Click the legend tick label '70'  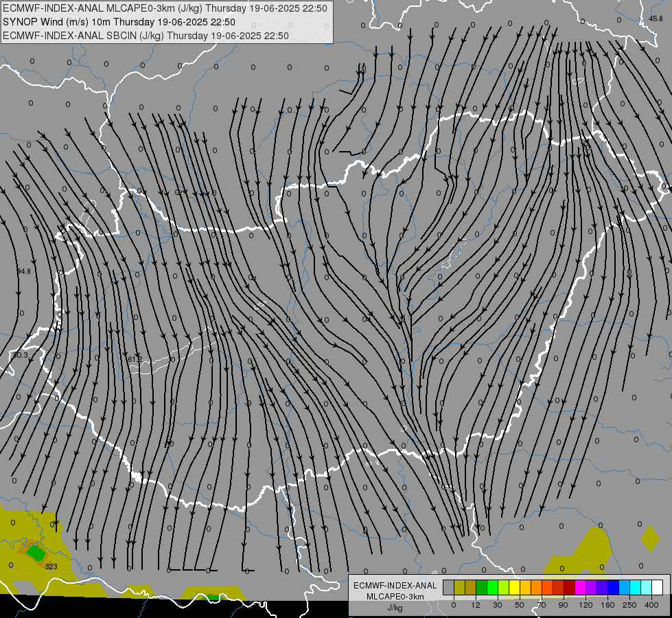pyautogui.click(x=542, y=605)
